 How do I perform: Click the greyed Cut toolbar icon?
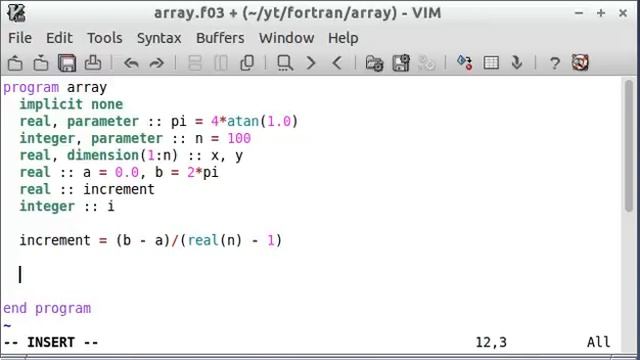pos(195,63)
